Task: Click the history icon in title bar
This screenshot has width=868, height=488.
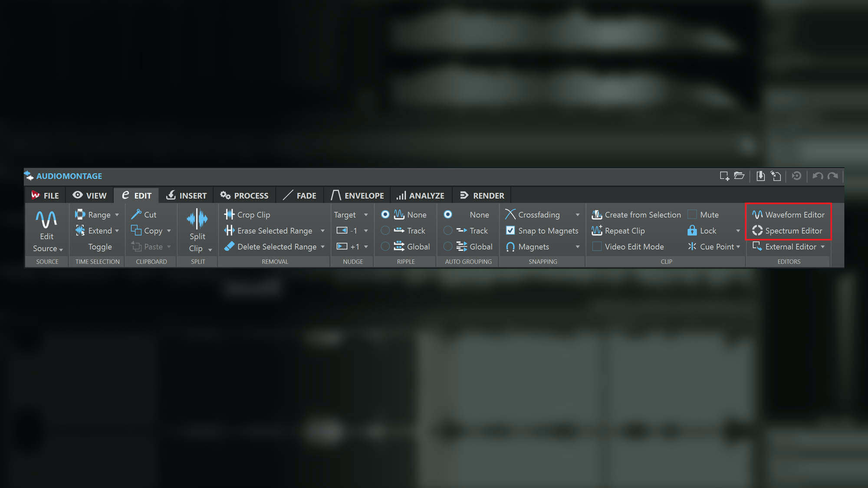Action: pos(796,176)
